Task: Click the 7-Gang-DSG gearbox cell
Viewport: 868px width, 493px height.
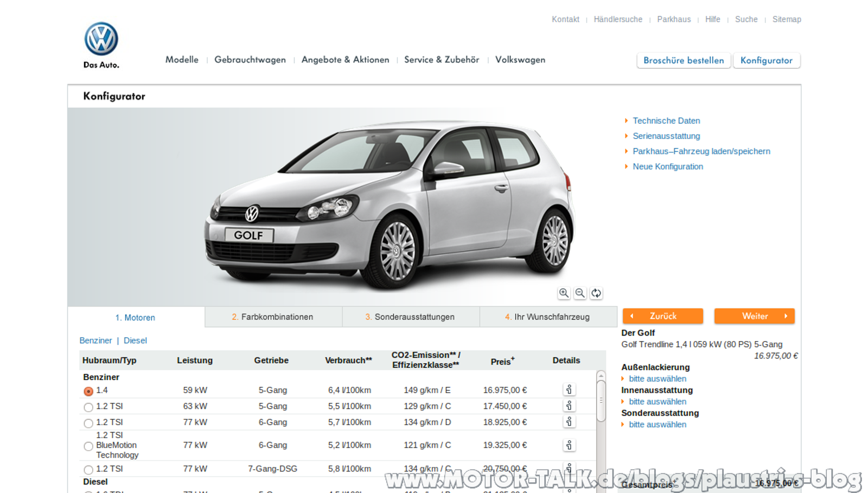Action: [x=272, y=469]
